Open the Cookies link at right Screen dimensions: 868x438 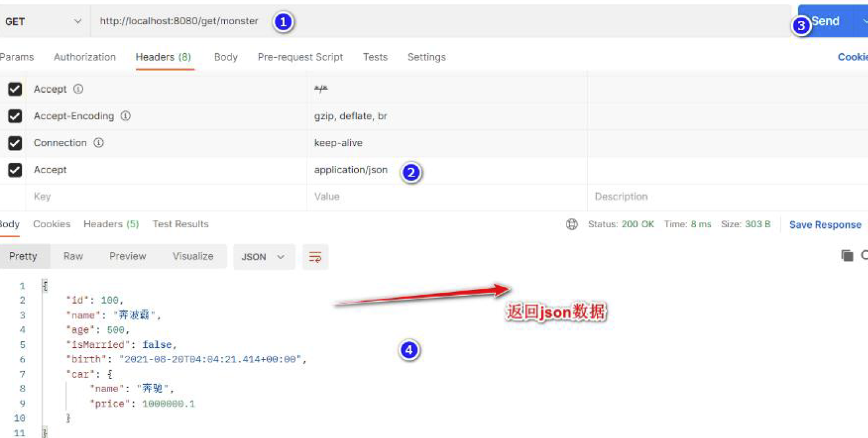853,57
